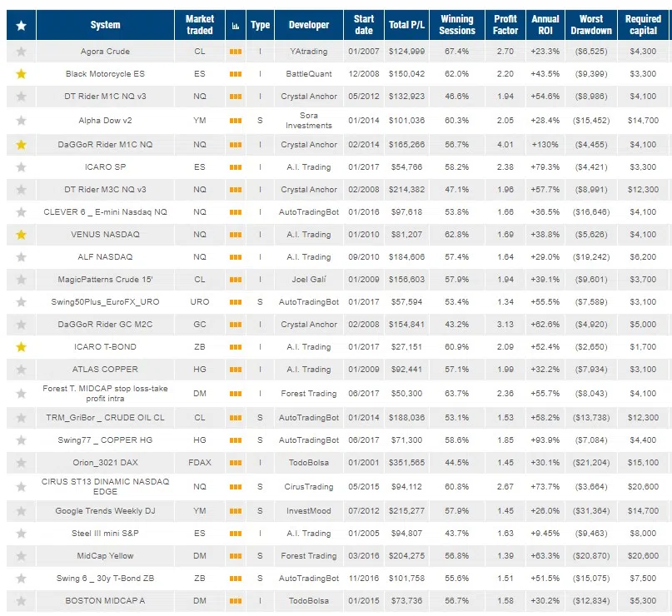Open CIRUS ST13 DINAMIC NASDAQ EDGE system

pyautogui.click(x=106, y=487)
